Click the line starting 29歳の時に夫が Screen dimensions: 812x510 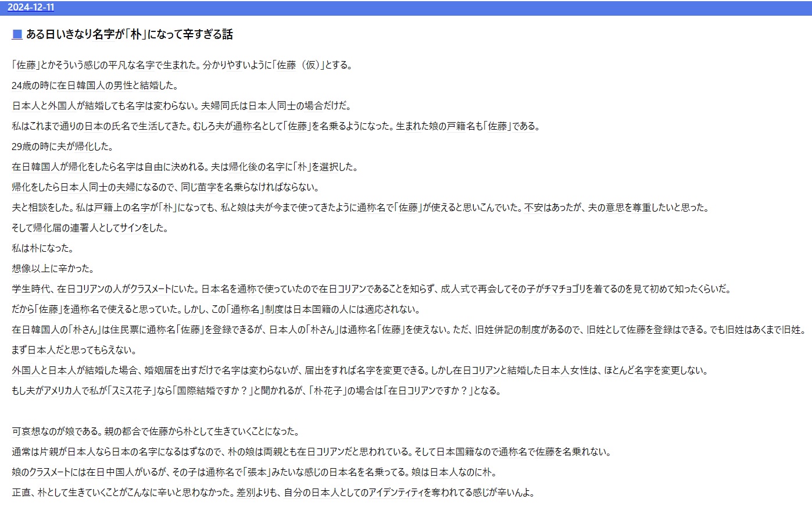point(63,147)
